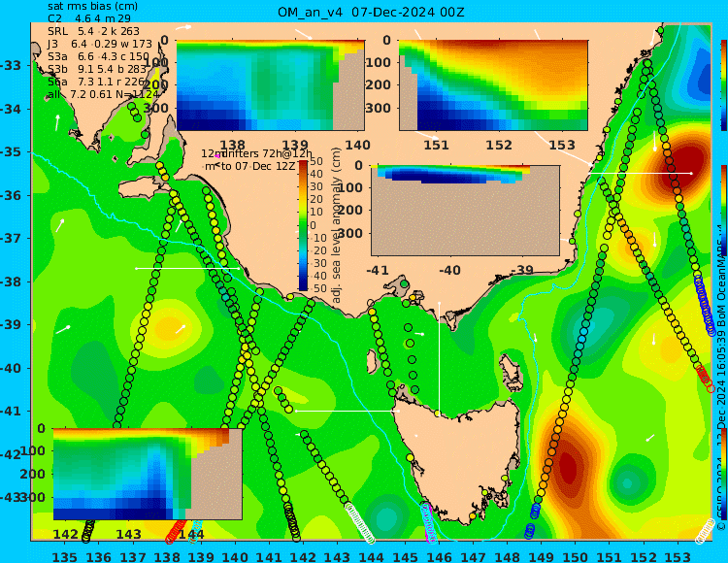Select the 50 tick on the central colorbar
Viewport: 728px width, 563px height.
coord(316,161)
